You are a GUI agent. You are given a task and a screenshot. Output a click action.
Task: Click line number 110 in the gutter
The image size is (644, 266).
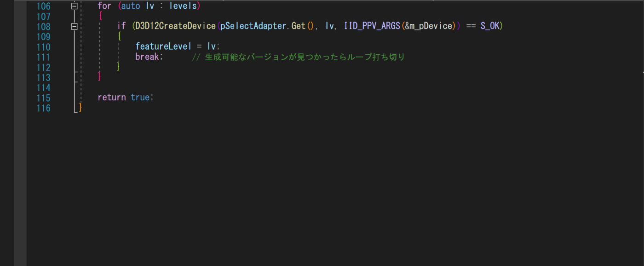point(43,47)
